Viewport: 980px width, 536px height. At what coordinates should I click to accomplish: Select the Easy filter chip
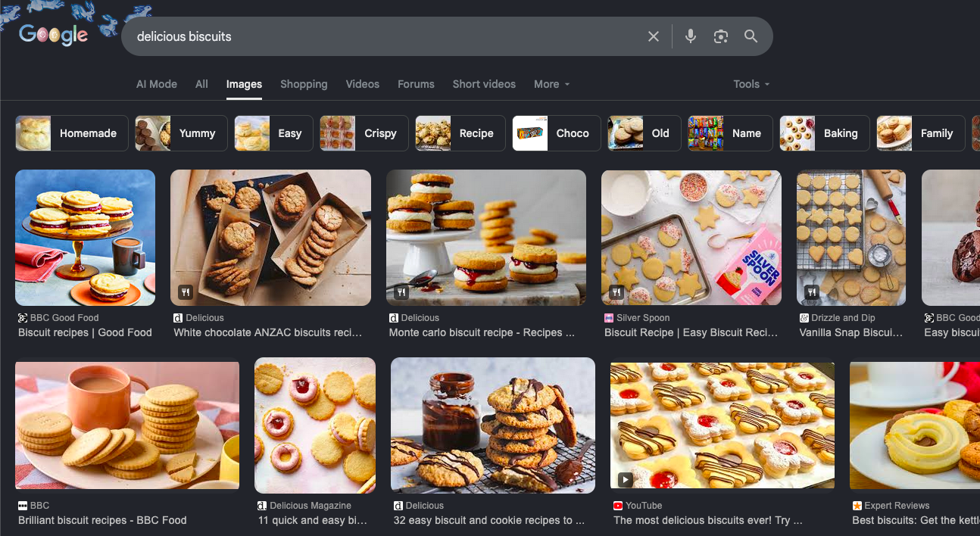pos(273,133)
